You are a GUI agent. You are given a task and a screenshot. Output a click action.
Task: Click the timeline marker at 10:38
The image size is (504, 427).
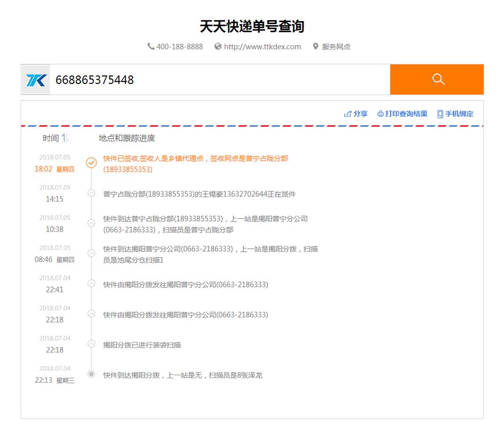[91, 223]
